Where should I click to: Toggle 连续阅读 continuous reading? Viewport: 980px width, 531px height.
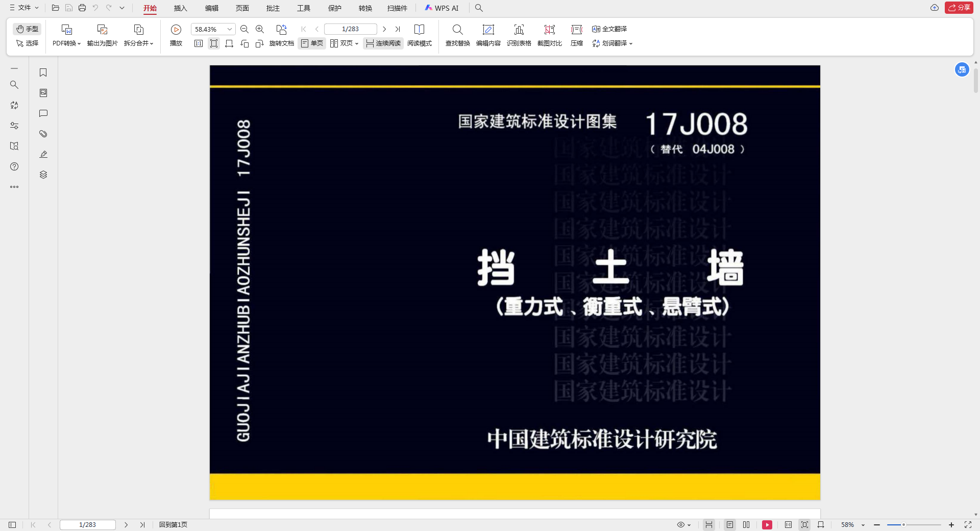click(383, 43)
